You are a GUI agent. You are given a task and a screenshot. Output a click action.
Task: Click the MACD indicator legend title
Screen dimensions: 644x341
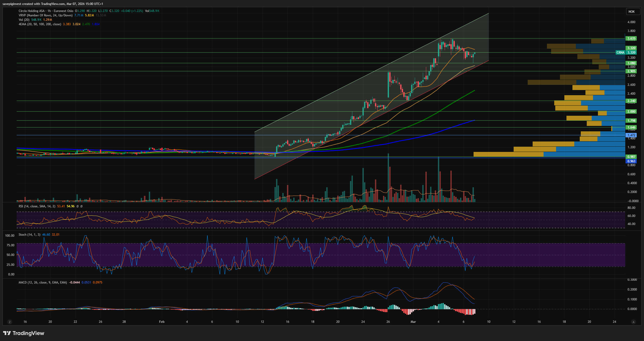tap(43, 282)
